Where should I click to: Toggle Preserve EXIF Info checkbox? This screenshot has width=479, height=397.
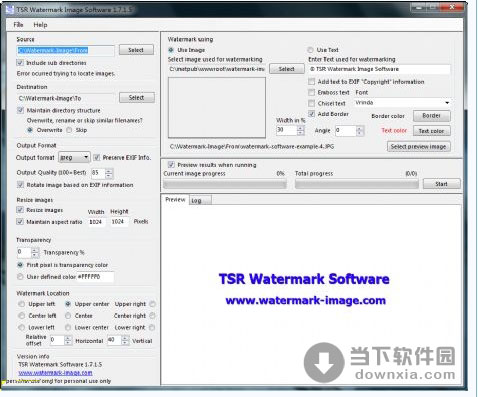tap(97, 157)
